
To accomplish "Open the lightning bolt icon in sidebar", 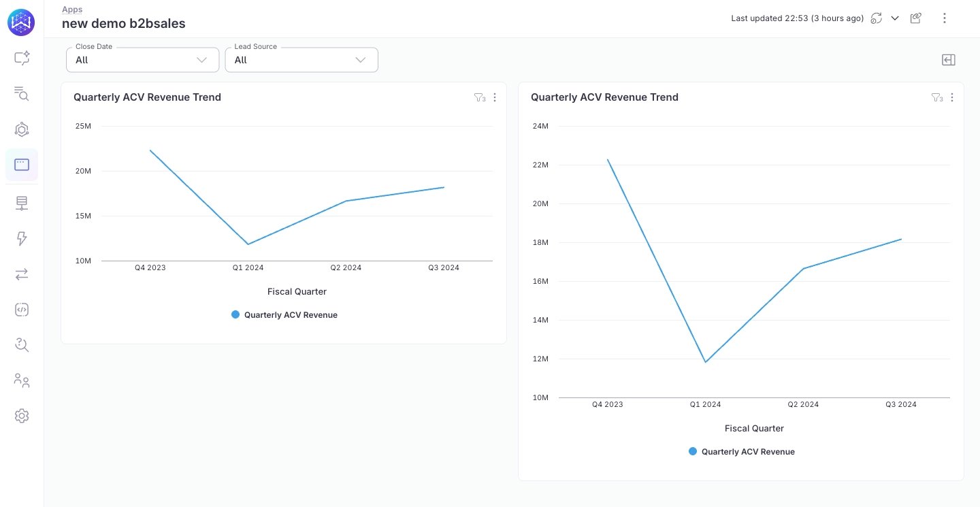I will (x=22, y=238).
